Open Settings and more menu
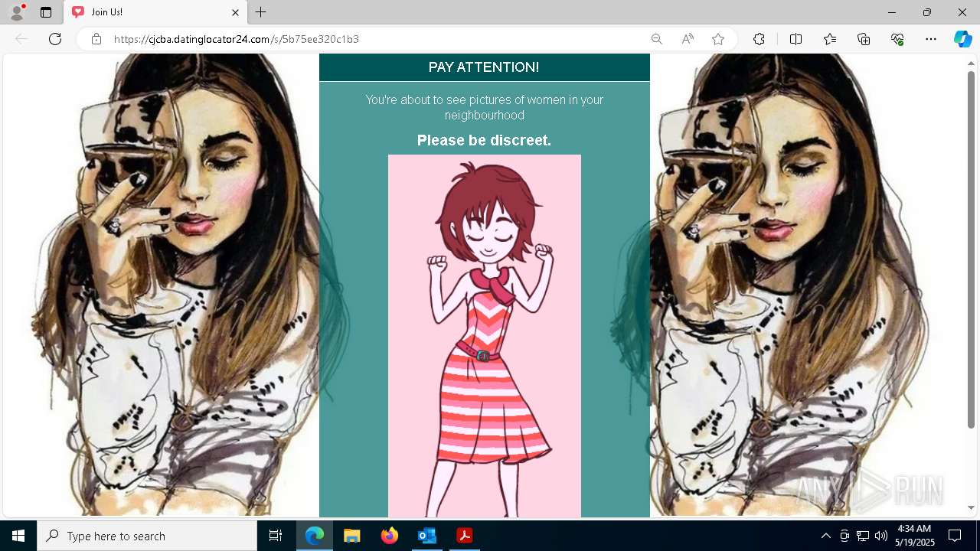Image resolution: width=980 pixels, height=551 pixels. click(931, 39)
